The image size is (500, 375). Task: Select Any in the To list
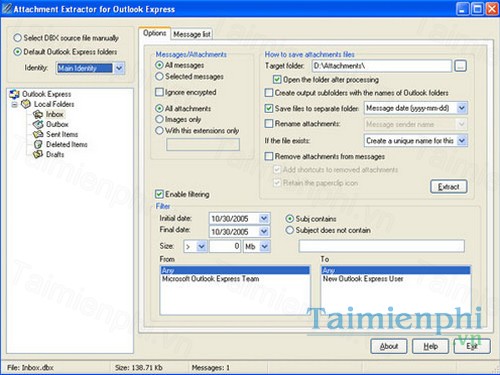pyautogui.click(x=396, y=270)
